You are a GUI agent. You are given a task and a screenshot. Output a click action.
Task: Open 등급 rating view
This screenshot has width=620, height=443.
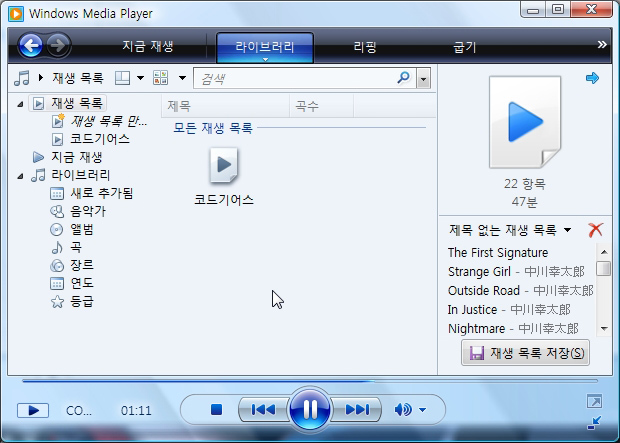72,301
